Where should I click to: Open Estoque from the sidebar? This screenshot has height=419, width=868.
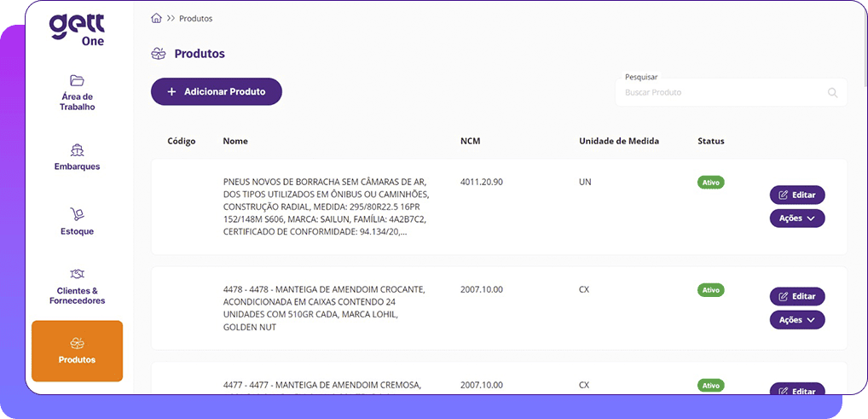(77, 220)
